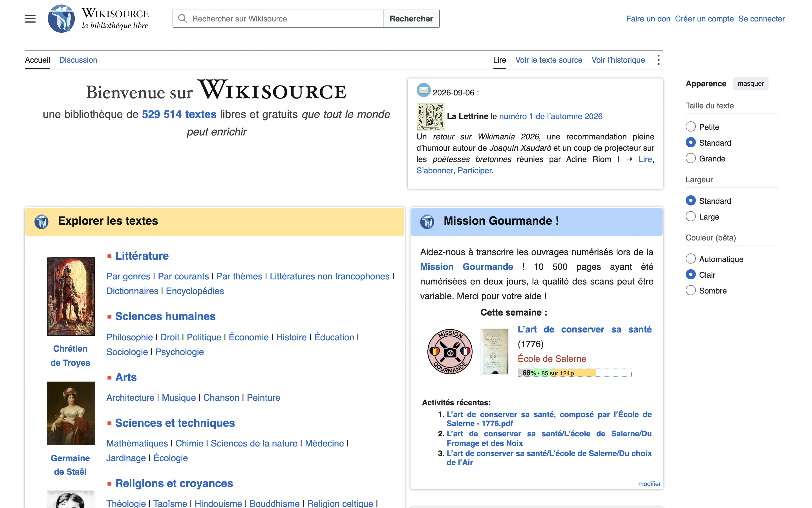Click Créer un compte link
Screen dimensions: 812x508
click(704, 18)
